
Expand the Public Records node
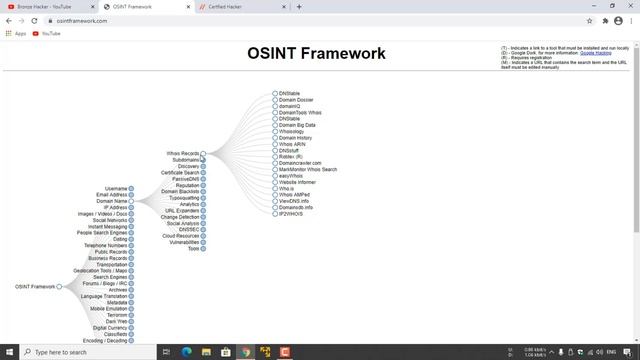(x=131, y=252)
